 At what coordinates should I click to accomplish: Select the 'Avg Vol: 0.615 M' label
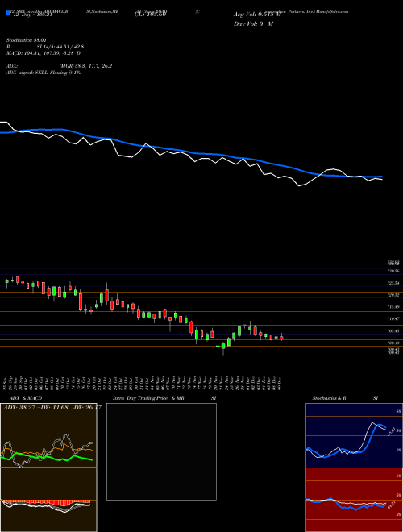[257, 15]
